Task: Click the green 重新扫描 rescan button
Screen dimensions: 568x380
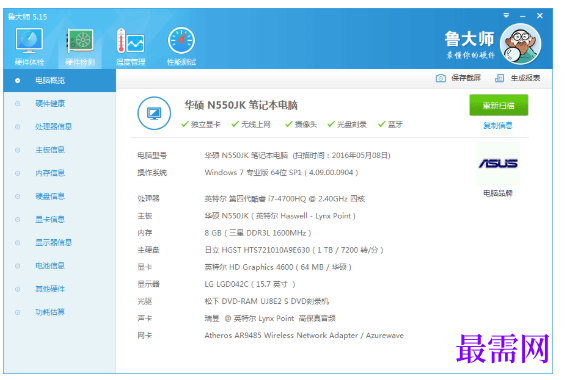Action: (x=498, y=105)
